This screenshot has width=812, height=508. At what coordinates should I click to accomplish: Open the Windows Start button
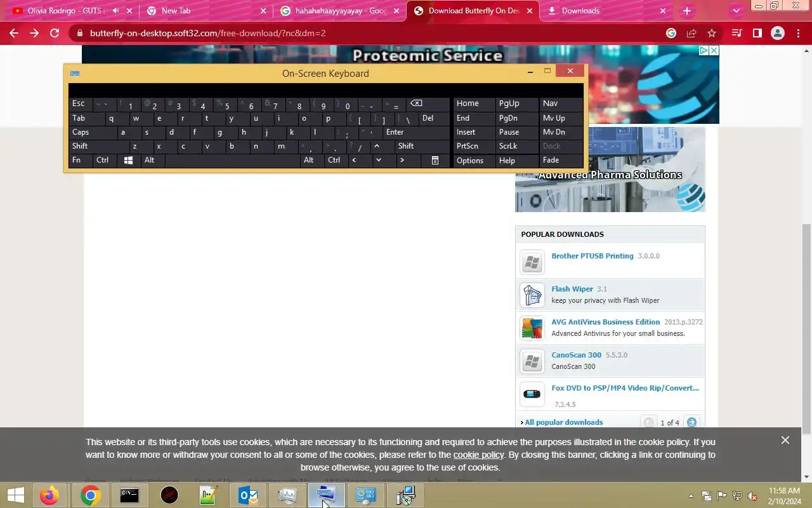coord(15,495)
